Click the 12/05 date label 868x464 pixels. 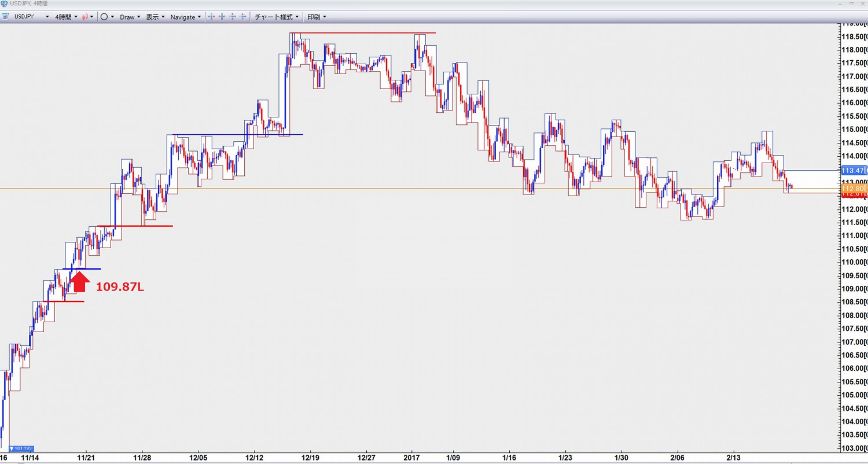(198, 457)
